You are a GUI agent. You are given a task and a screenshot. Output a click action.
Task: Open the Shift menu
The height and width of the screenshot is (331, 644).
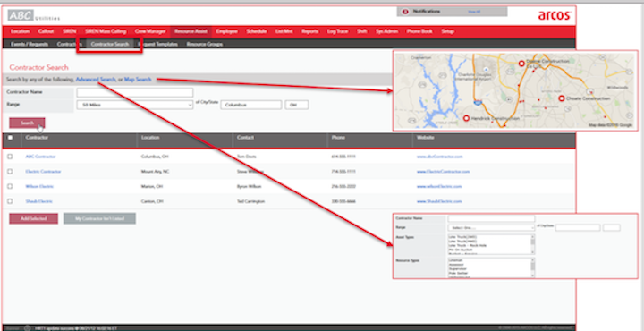[362, 31]
